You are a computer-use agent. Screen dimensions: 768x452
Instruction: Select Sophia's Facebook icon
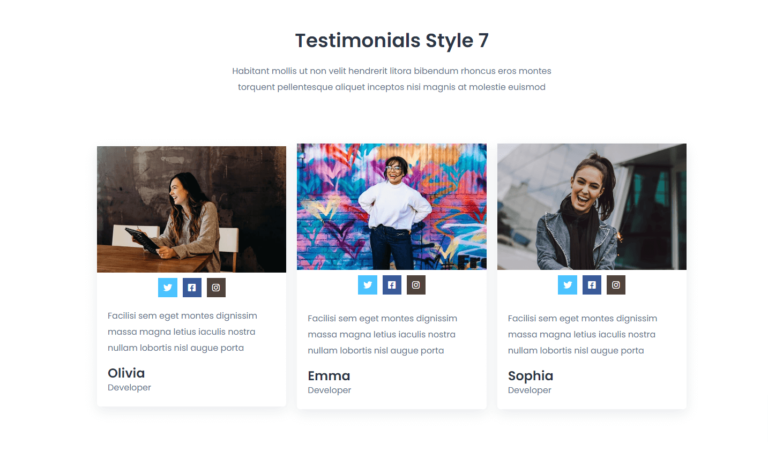[592, 285]
